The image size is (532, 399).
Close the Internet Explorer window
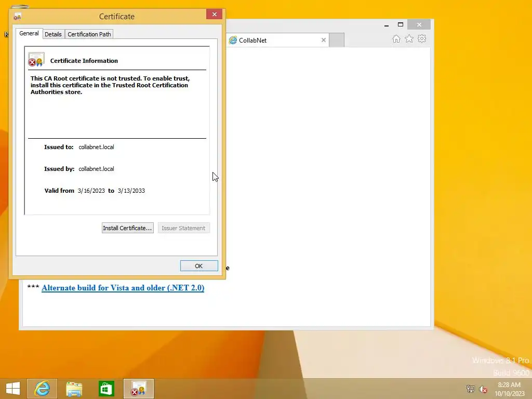pyautogui.click(x=419, y=25)
